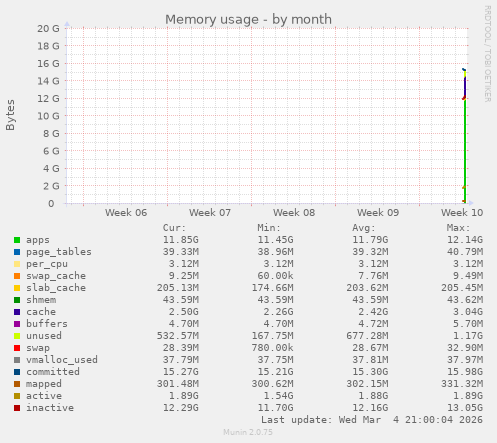Click the inactive dark red swatch
The width and height of the screenshot is (497, 443).
17,408
